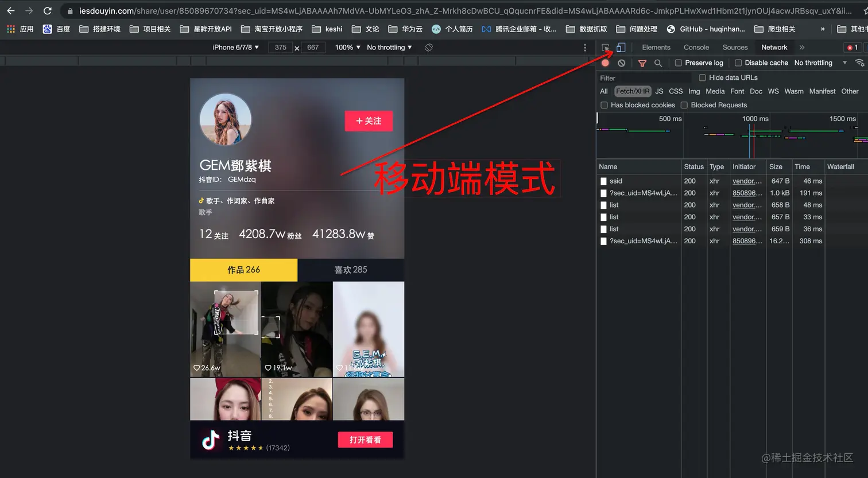Open video thumbnail with 19.1w likes
The image size is (868, 478).
click(x=297, y=329)
